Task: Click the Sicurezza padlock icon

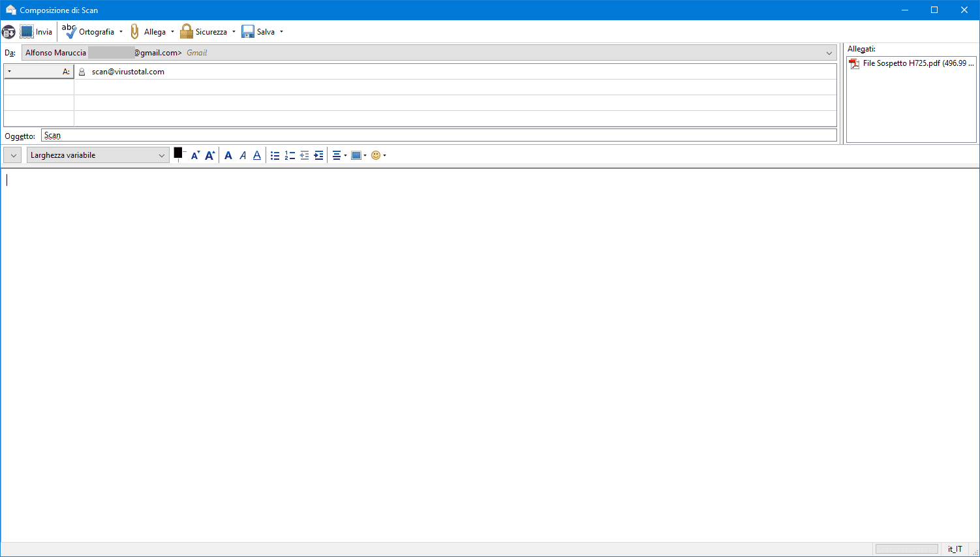Action: point(187,31)
